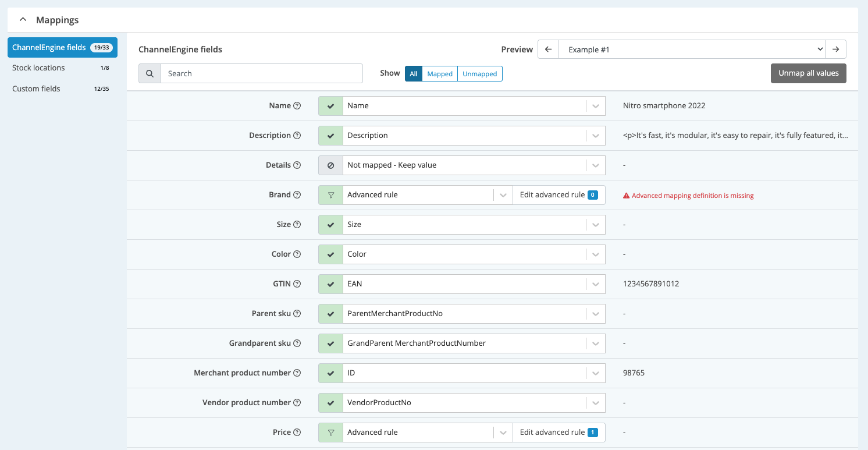Click the help icon next to GTIN
The height and width of the screenshot is (450, 868).
click(297, 284)
